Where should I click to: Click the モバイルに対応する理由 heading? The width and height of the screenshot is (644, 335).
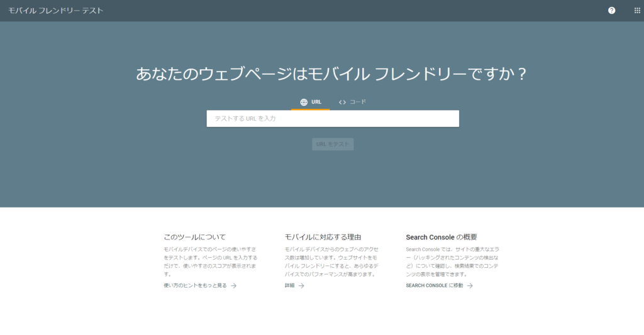[323, 238]
